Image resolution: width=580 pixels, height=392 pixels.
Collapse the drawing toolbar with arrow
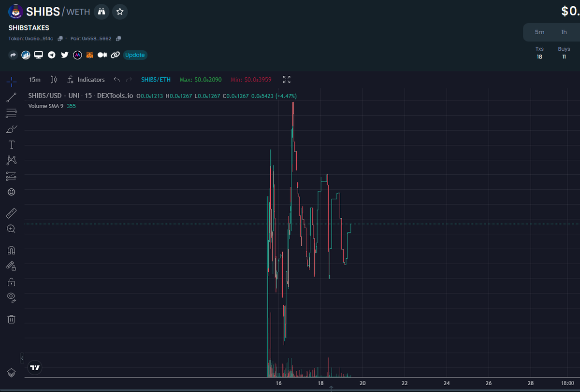[x=22, y=358]
